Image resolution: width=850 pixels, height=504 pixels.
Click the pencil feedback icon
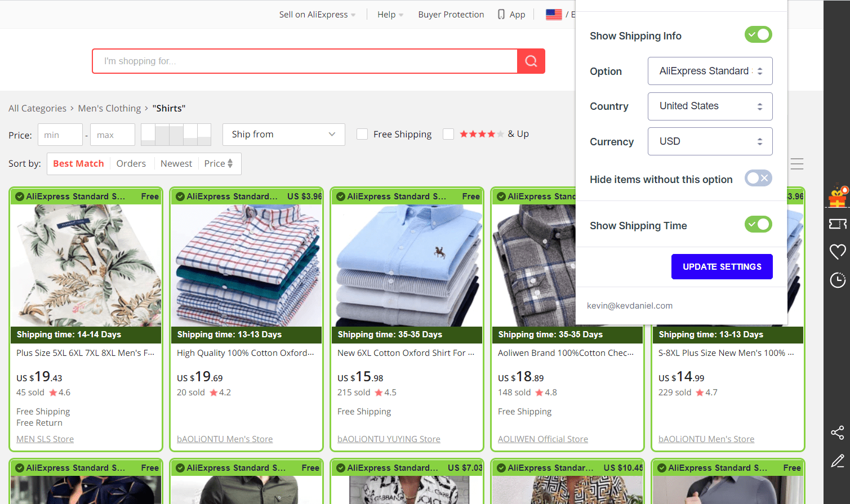point(838,461)
